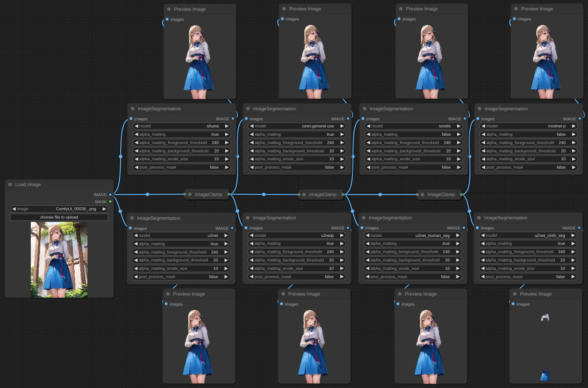Viewport: 588px width, 388px height.
Task: Click the loaded image thumbnail in Load Image
Action: point(59,260)
